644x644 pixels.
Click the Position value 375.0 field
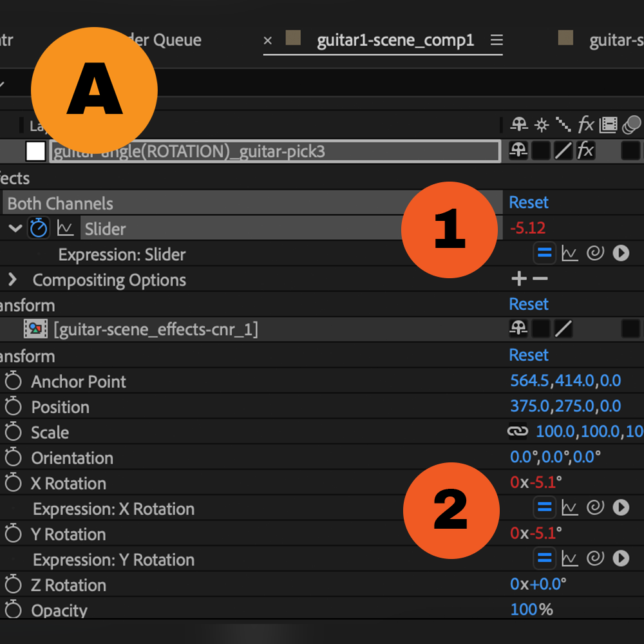pyautogui.click(x=529, y=406)
